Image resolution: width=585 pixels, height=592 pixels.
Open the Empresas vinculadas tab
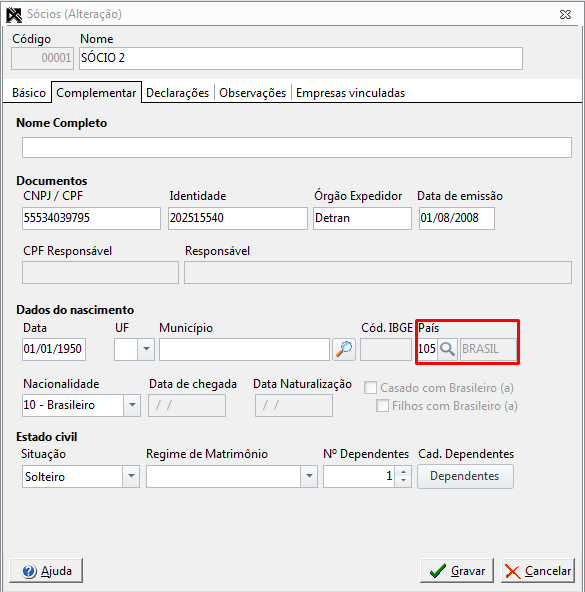[x=350, y=92]
